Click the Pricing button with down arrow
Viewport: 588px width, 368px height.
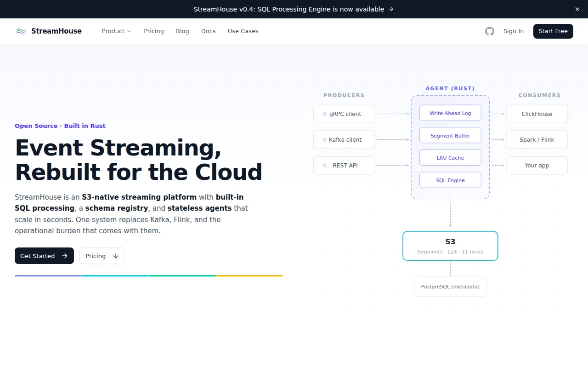pyautogui.click(x=102, y=256)
